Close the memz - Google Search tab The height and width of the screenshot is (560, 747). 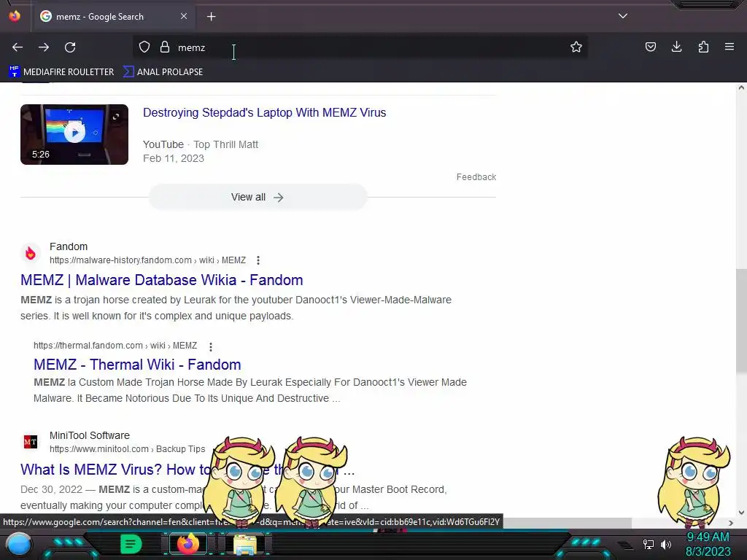pos(184,16)
